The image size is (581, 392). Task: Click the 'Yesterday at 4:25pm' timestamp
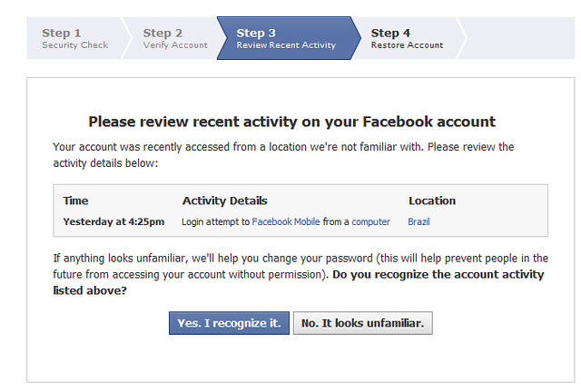click(113, 221)
